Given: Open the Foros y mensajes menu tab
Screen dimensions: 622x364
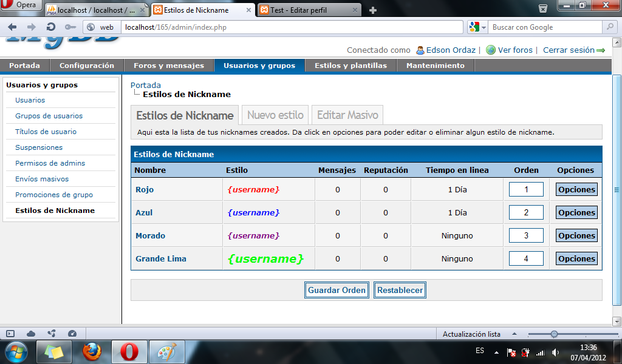Looking at the screenshot, I should (x=169, y=66).
